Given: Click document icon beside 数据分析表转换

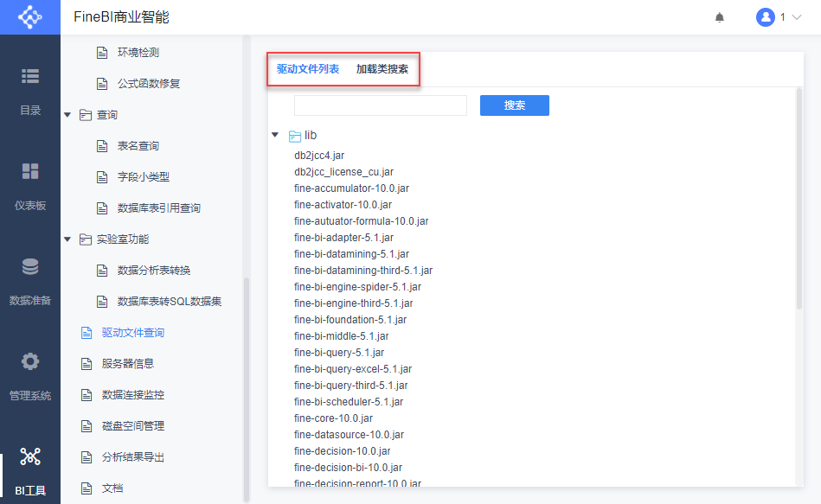Looking at the screenshot, I should point(102,271).
